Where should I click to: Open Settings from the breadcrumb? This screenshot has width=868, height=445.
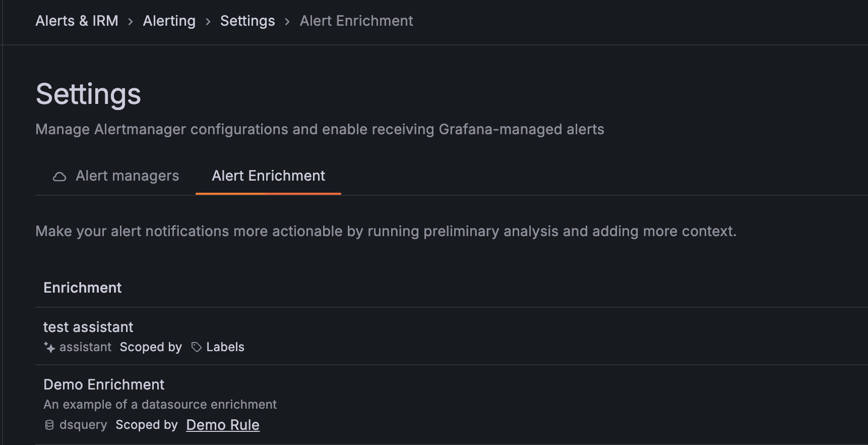click(x=247, y=21)
